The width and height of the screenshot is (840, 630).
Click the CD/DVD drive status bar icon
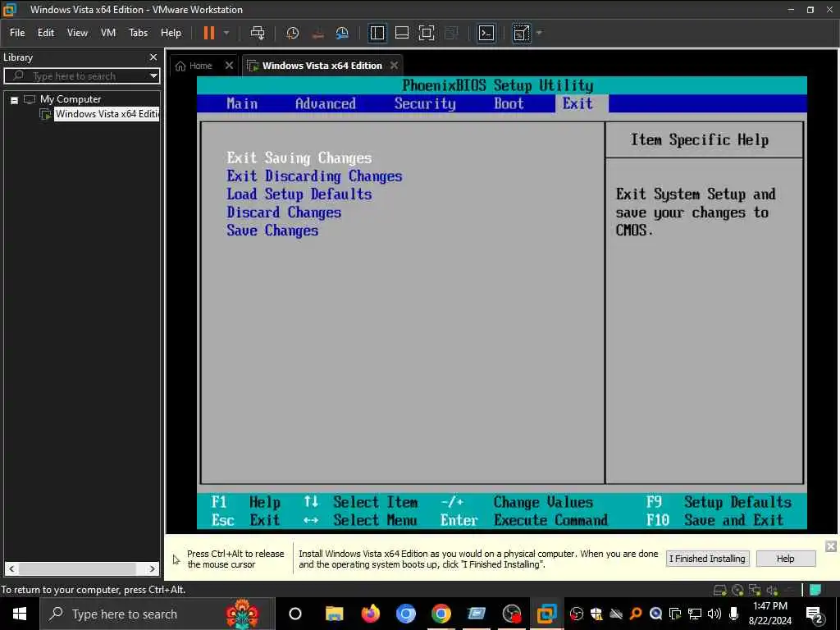(737, 590)
